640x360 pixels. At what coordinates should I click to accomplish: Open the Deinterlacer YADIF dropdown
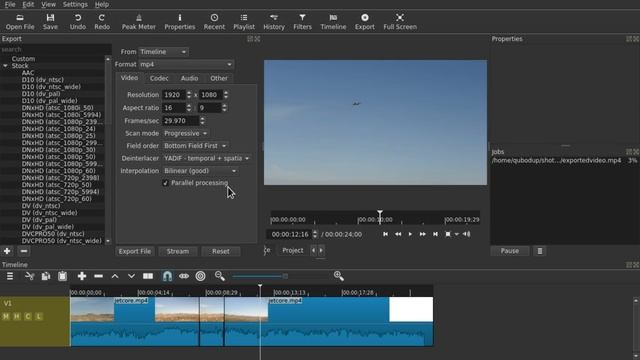click(x=207, y=158)
